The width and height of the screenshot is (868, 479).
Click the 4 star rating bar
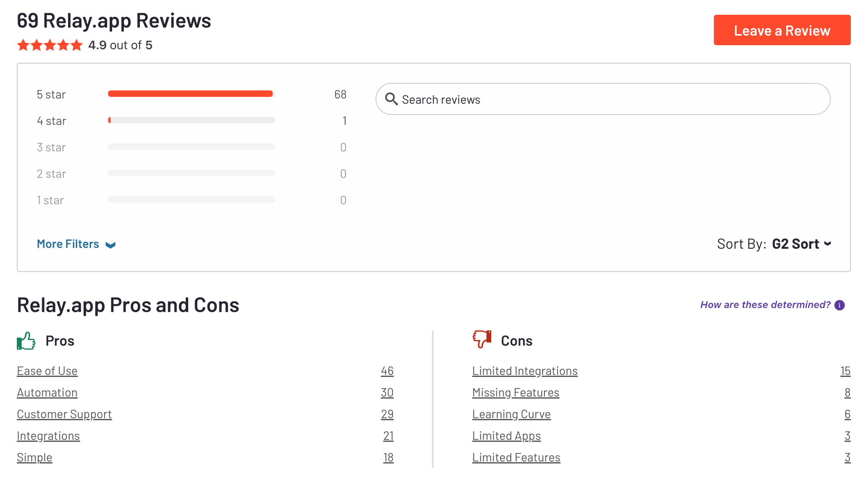[x=191, y=120]
